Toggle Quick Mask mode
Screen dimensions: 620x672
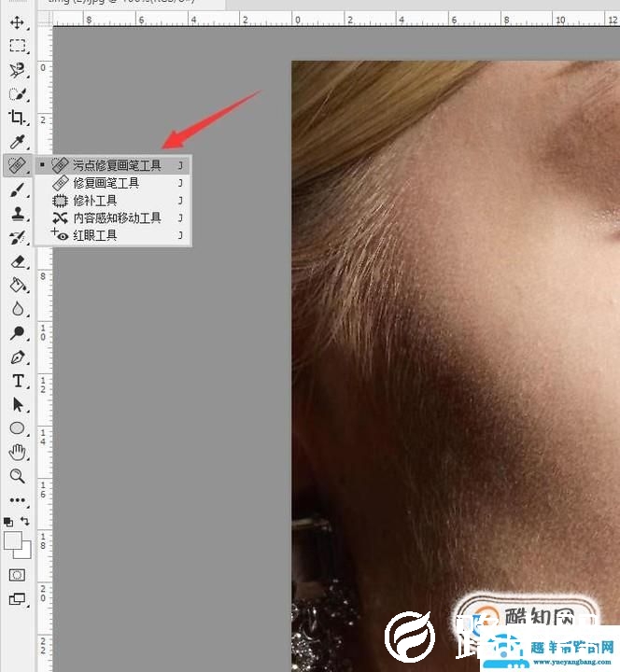tap(17, 575)
